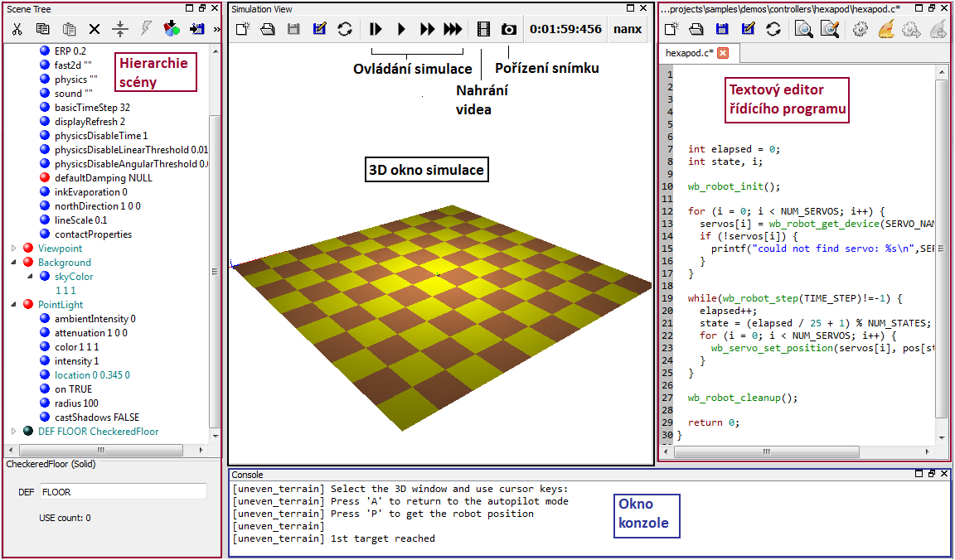The image size is (955, 560).
Task: Click the Copy icon in Scene Tree toolbar
Action: (42, 29)
